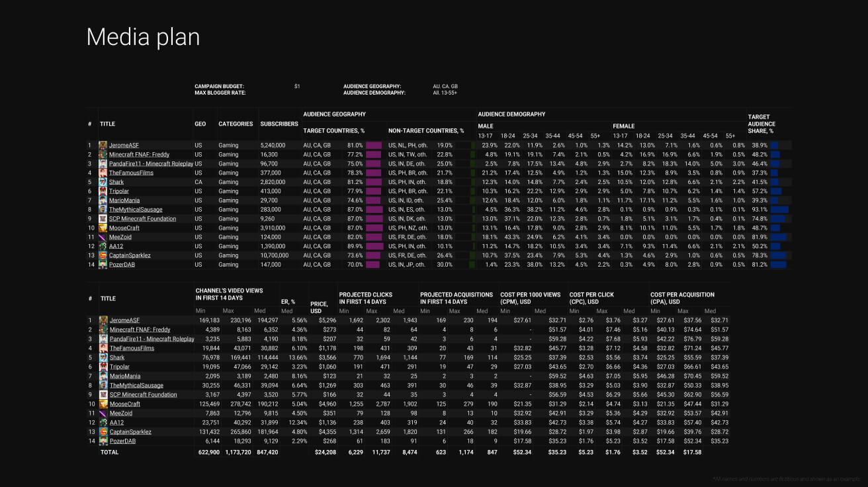The width and height of the screenshot is (868, 487).
Task: Click the Shark channel avatar in audience table
Action: (103, 182)
